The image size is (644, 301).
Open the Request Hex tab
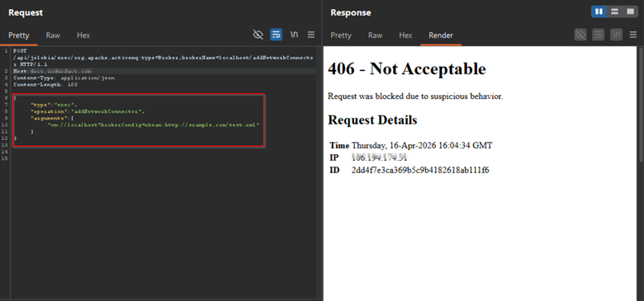point(83,35)
